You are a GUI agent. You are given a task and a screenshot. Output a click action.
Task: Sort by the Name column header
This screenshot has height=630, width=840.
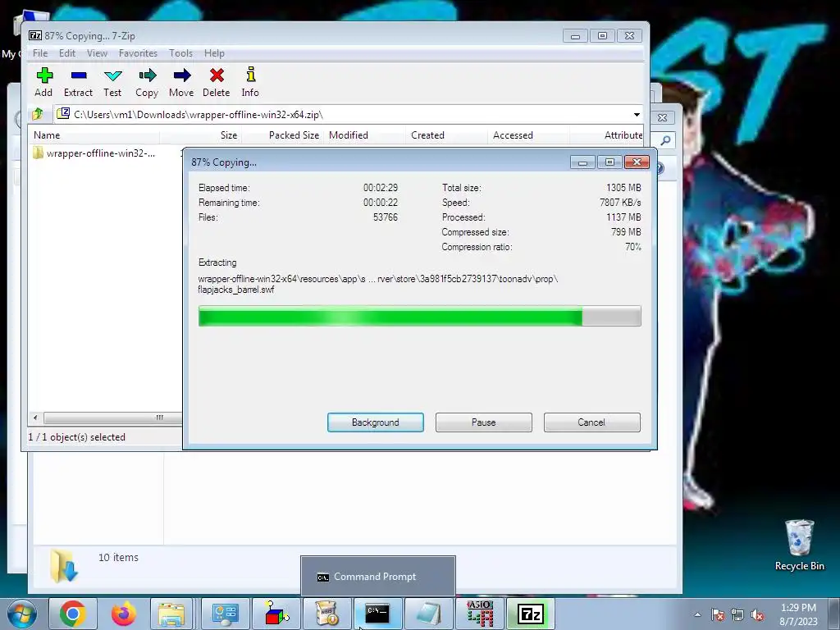point(94,135)
